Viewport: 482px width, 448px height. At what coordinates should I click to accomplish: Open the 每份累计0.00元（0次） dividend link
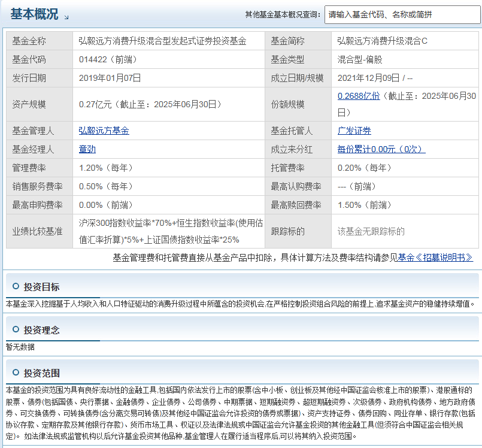(381, 149)
